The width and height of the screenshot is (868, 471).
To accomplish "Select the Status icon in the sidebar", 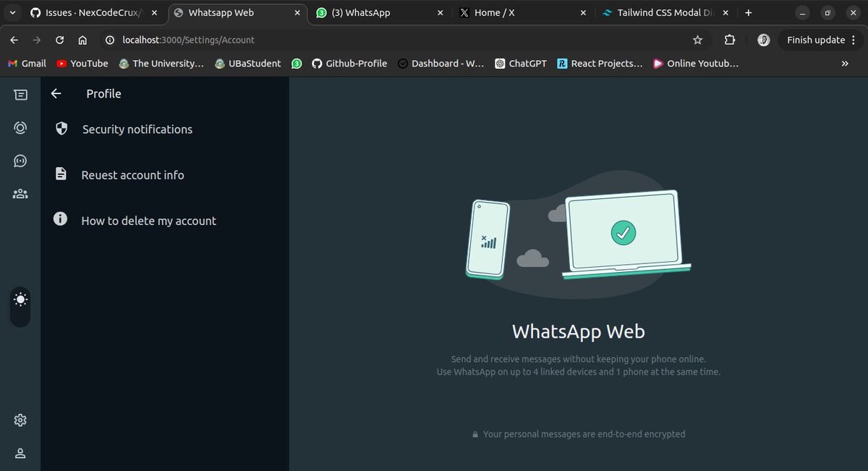I will [x=20, y=127].
